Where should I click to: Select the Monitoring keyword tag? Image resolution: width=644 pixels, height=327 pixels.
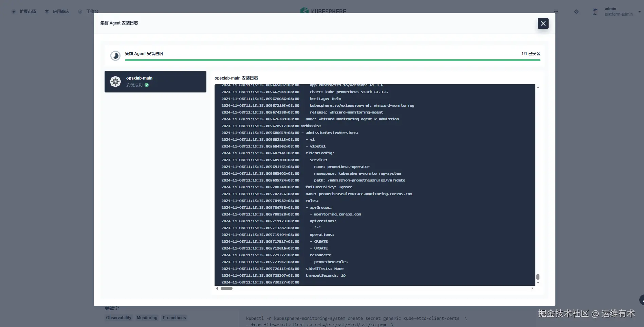click(x=147, y=317)
